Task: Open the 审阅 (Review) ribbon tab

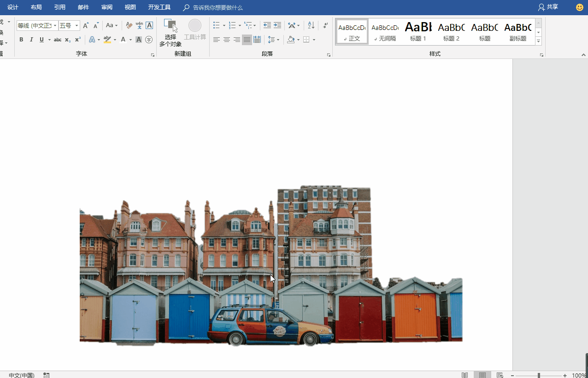Action: pyautogui.click(x=107, y=7)
